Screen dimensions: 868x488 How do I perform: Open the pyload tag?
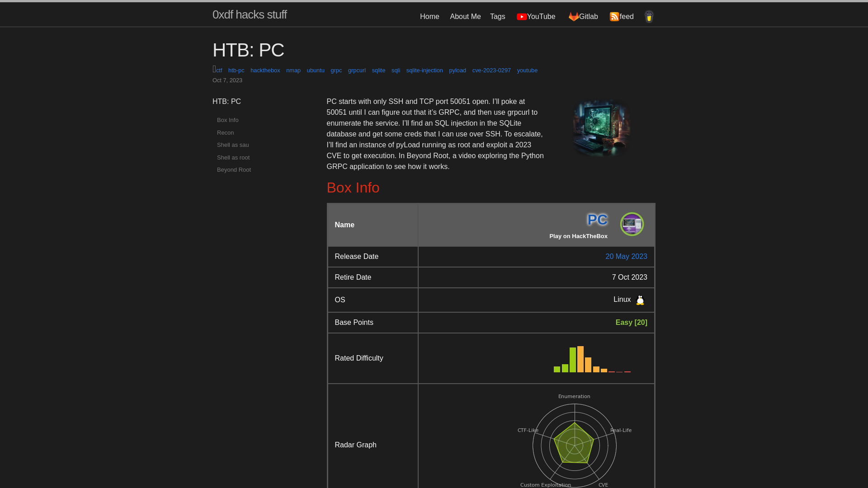click(x=458, y=70)
